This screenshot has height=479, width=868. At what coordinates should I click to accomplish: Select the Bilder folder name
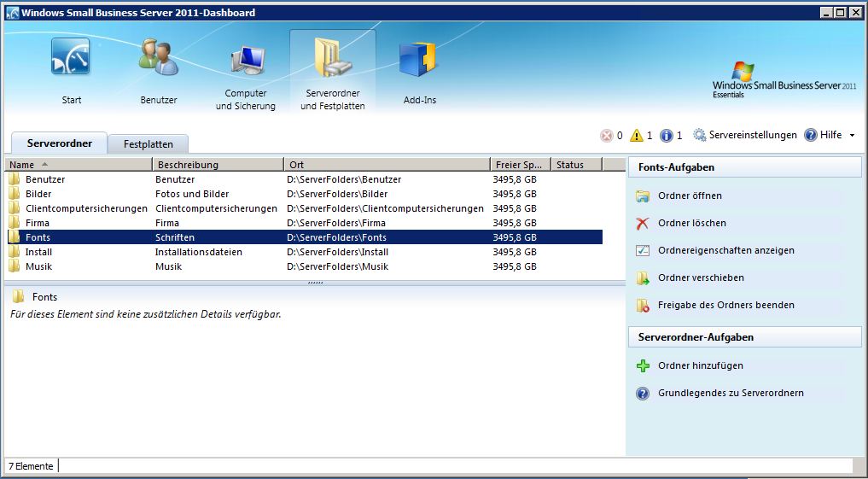38,194
